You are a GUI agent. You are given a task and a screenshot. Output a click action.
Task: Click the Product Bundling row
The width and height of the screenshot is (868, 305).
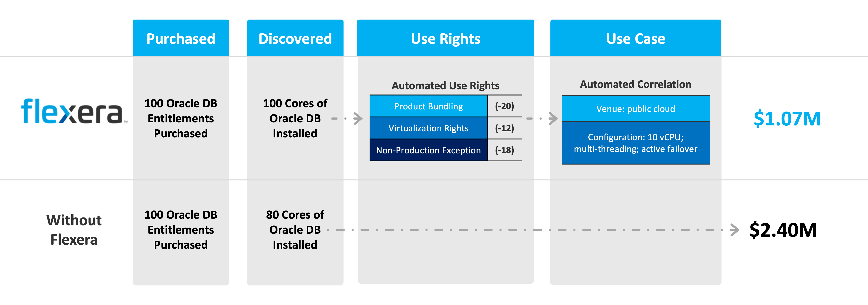click(x=428, y=106)
